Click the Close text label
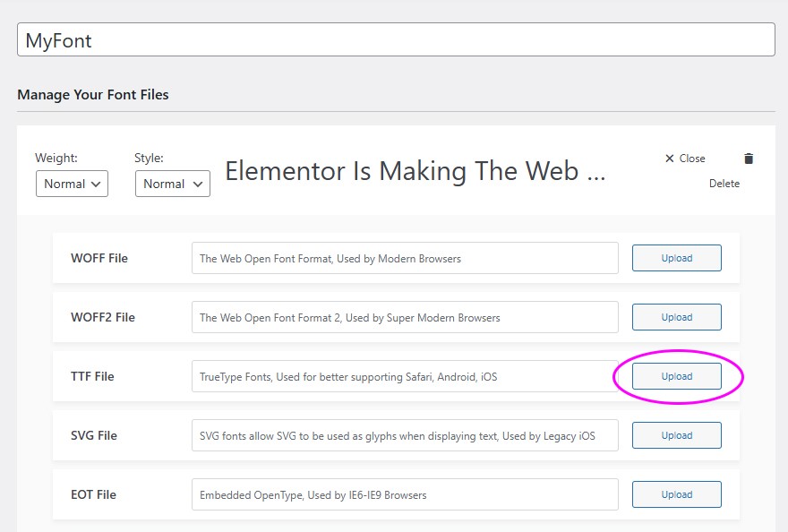Screen dimensions: 788x532 [692, 159]
